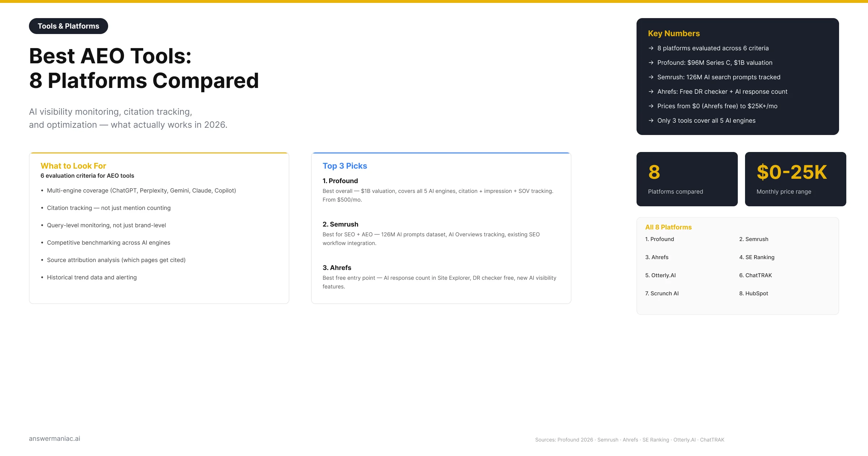The image size is (868, 456).
Task: Click text 'Prices from $0 (Ahrefs free) to $25K+/mo'
Action: click(717, 106)
